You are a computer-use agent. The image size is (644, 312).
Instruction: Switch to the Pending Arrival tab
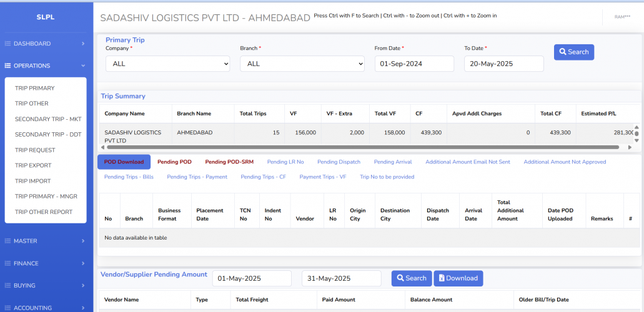tap(393, 162)
